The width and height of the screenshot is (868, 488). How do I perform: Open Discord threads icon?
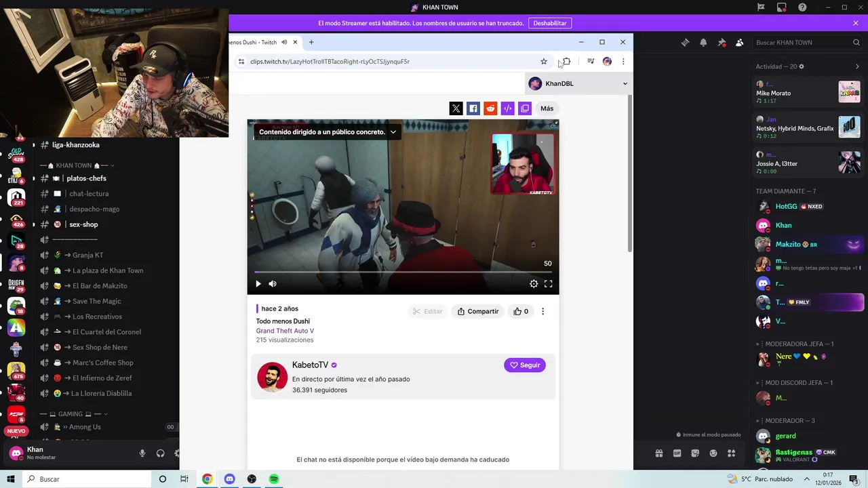(x=685, y=42)
